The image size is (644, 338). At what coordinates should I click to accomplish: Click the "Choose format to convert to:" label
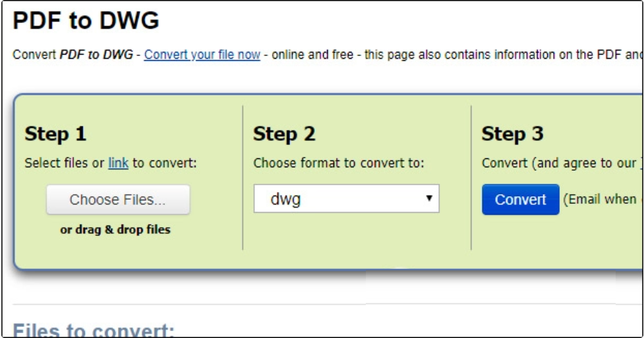[338, 163]
